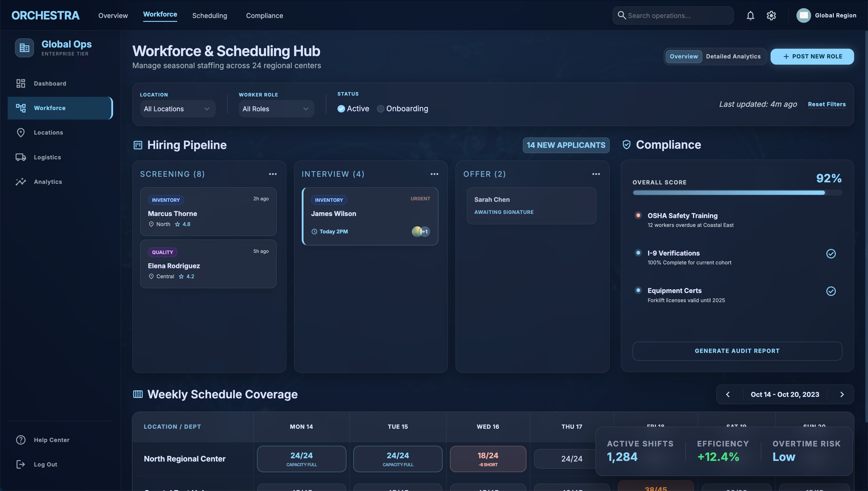868x491 pixels.
Task: Open the Overview top nav tab
Action: tap(113, 16)
